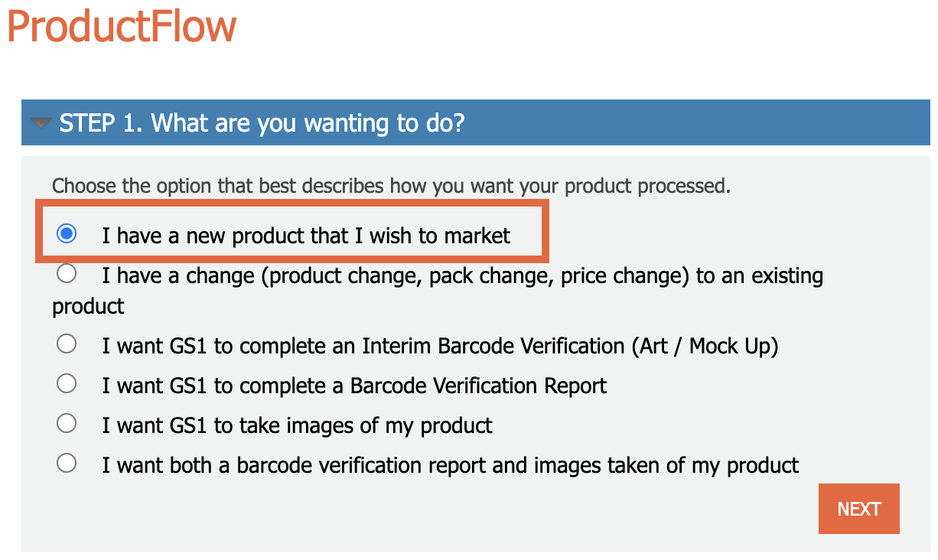
Task: Pick the Barcode Verification Report radio button
Action: click(67, 383)
